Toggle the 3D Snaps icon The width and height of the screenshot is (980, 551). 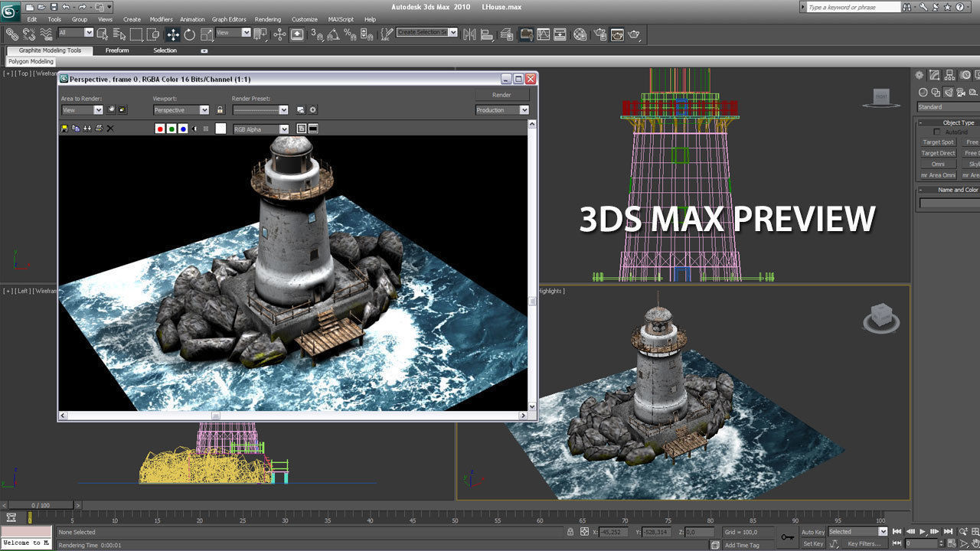[x=316, y=34]
